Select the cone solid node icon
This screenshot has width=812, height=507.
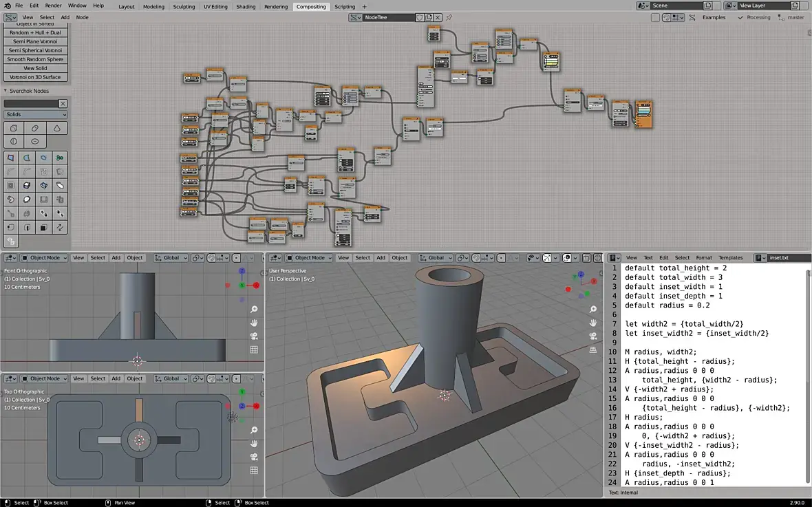pos(56,129)
